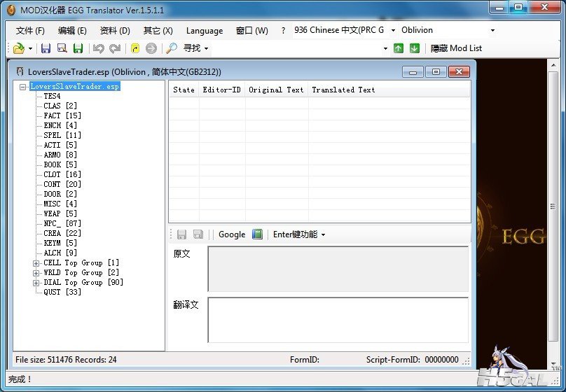Click the blue save icon in toolbar
Viewport: 566px width, 392px height.
(46, 48)
